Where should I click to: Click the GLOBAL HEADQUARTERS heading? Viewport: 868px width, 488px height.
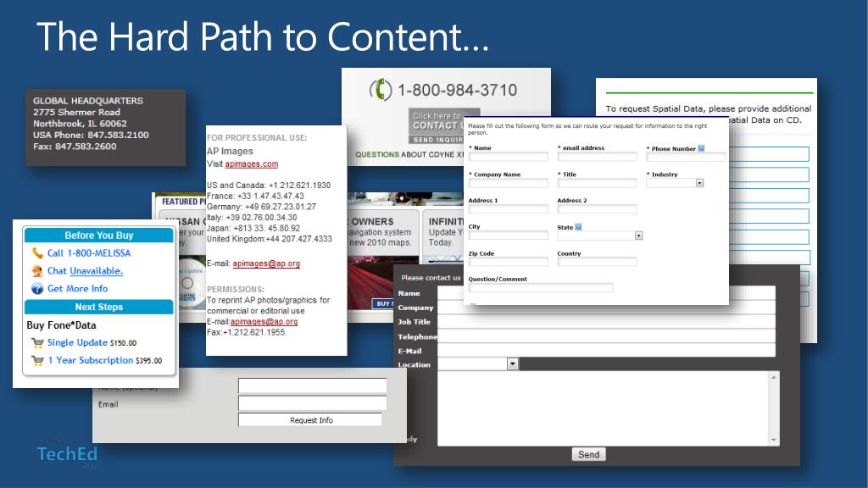tap(88, 101)
